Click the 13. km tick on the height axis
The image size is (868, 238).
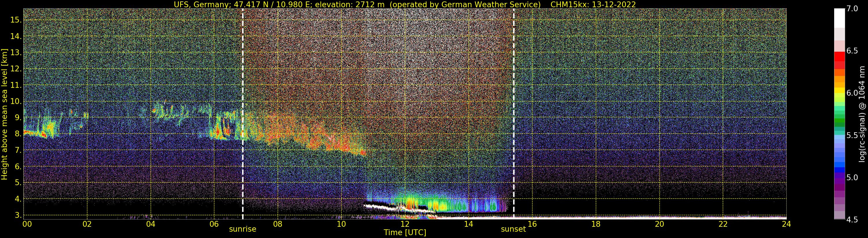[16, 53]
